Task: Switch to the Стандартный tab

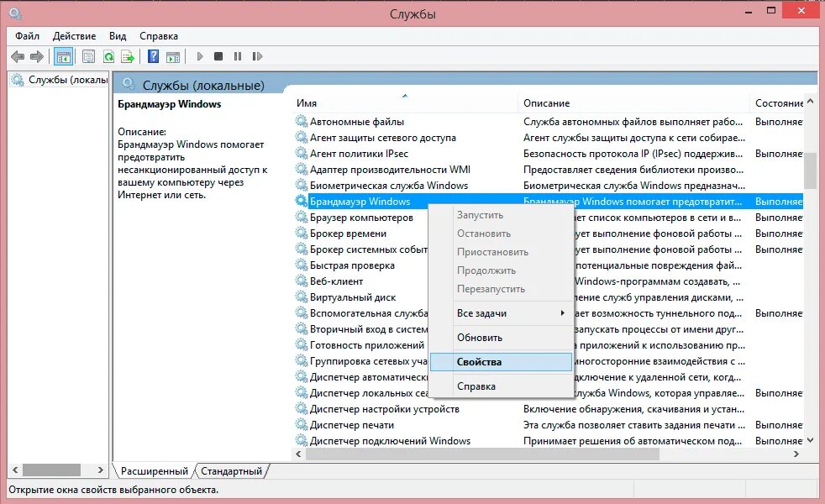Action: (232, 471)
